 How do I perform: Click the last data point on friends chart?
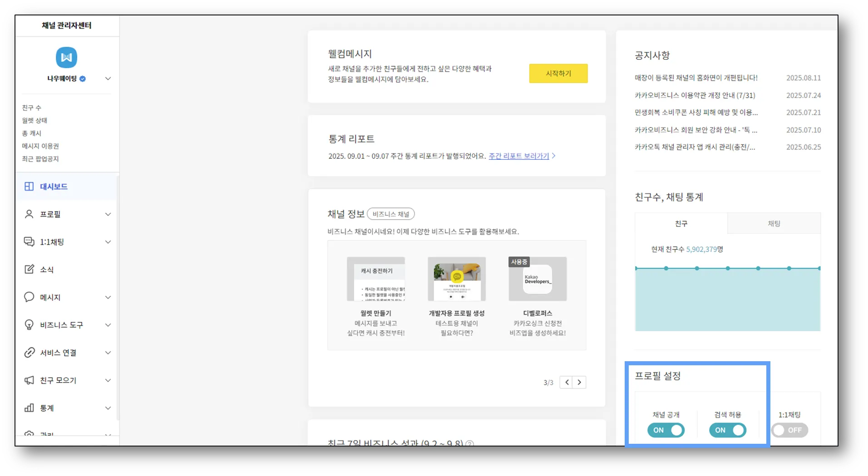pyautogui.click(x=819, y=268)
